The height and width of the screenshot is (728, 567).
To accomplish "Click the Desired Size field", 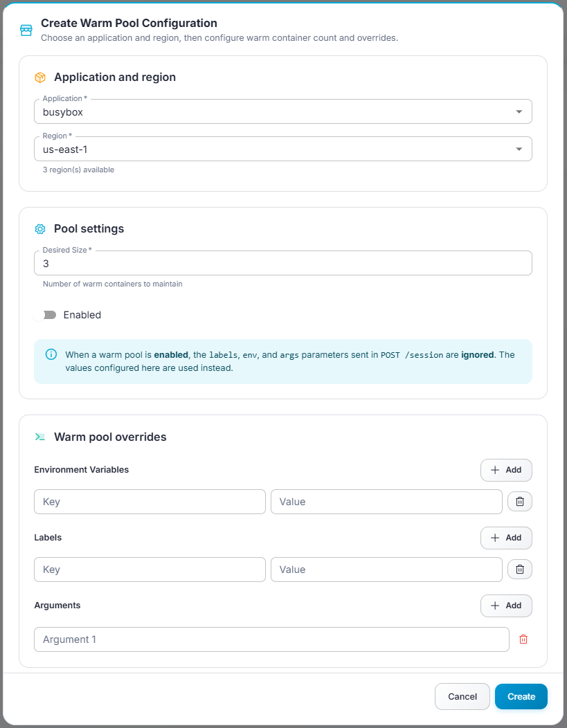I will [282, 263].
